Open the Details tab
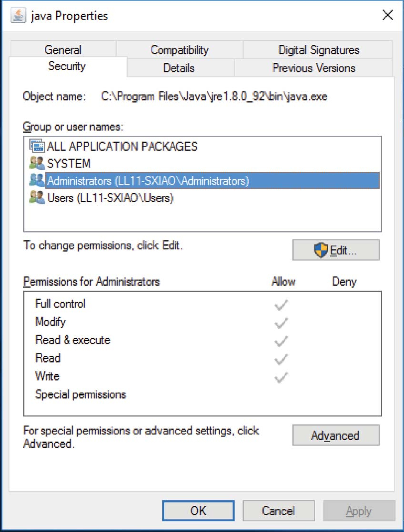This screenshot has width=404, height=532. (x=179, y=68)
